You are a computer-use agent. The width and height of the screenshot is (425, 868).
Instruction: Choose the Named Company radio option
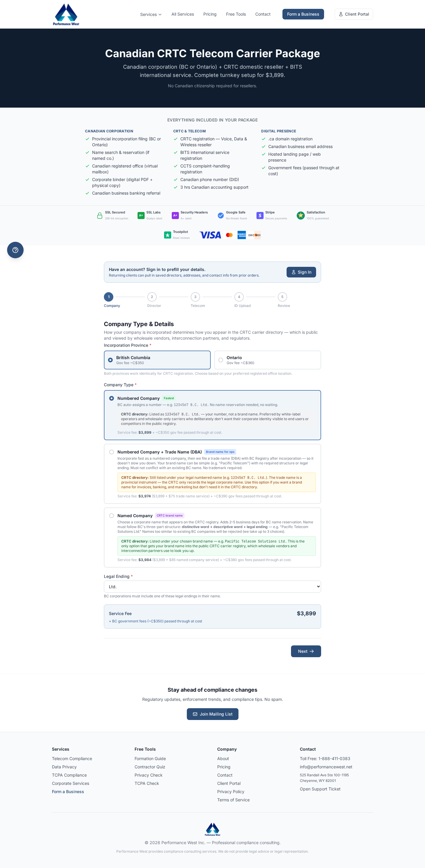tap(112, 516)
